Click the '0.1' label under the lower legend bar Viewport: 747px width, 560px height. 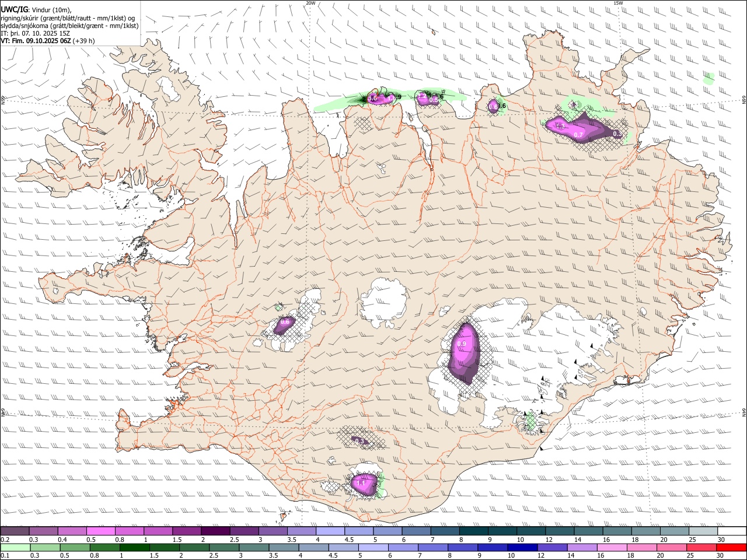pyautogui.click(x=5, y=556)
